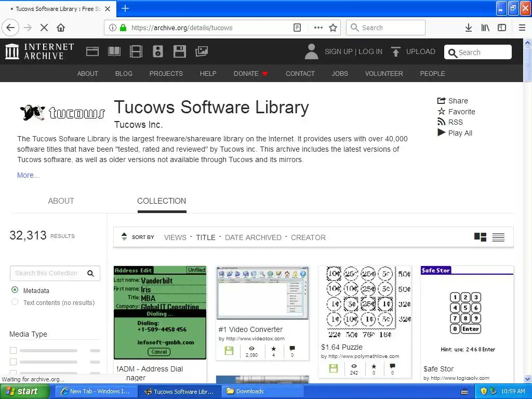
Task: Open the browser downloads panel
Action: click(469, 28)
